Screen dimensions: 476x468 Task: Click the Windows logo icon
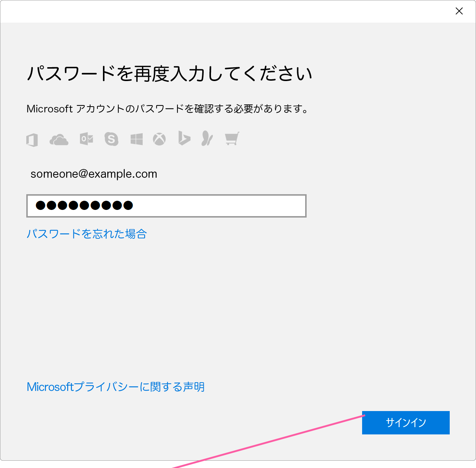coord(137,139)
